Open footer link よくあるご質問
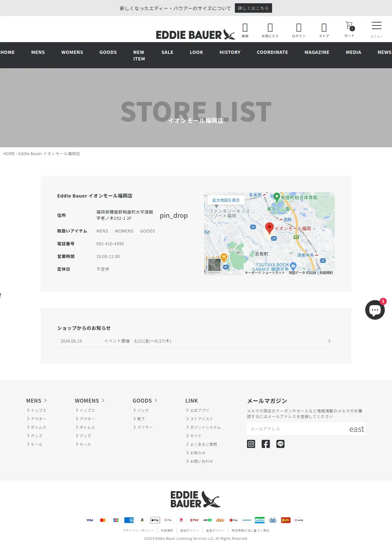 click(x=203, y=444)
